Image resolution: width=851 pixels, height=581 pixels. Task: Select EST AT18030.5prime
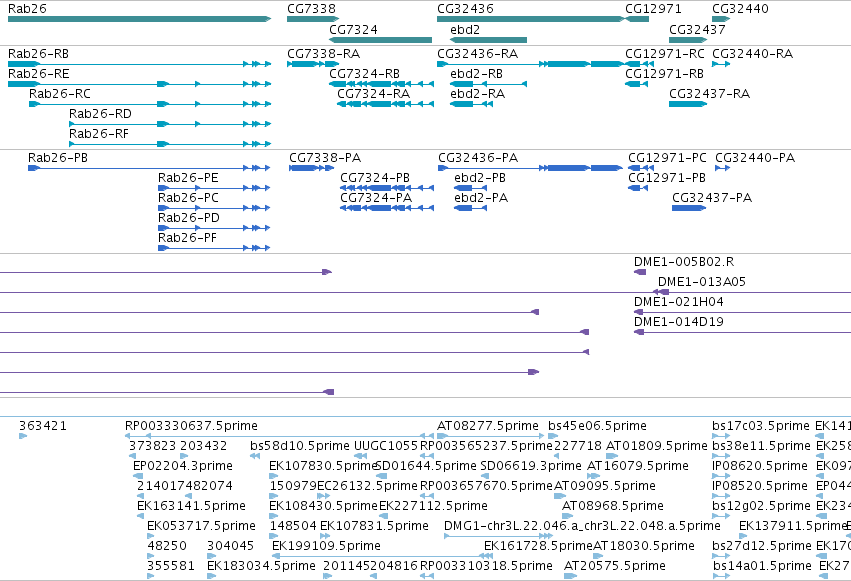click(x=597, y=556)
